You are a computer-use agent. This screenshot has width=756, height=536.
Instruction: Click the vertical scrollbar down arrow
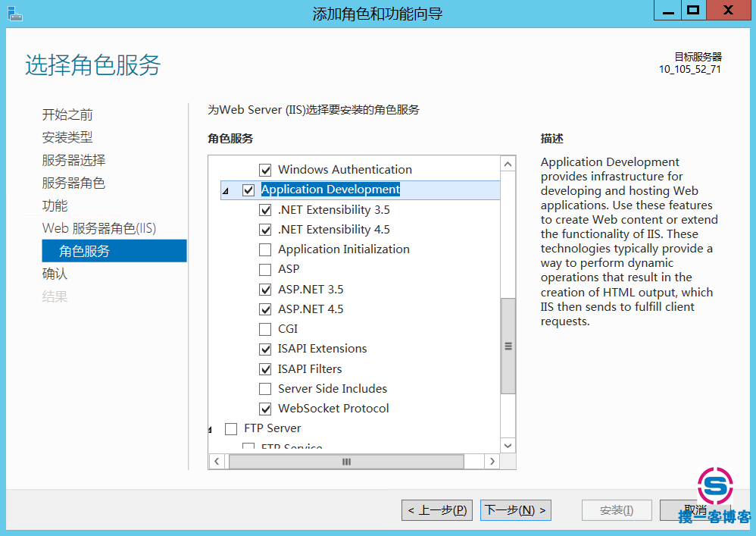(x=508, y=446)
